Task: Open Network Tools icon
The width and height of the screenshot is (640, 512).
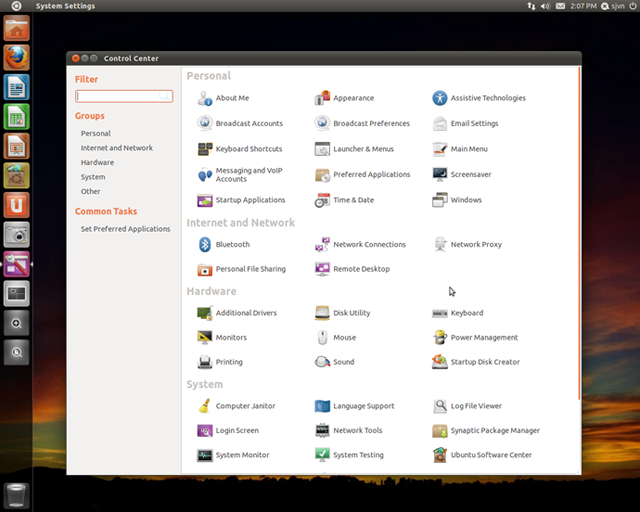Action: (322, 431)
